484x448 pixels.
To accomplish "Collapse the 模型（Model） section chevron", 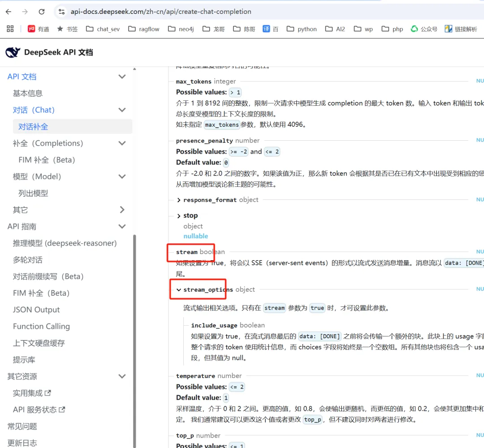I will click(x=122, y=177).
